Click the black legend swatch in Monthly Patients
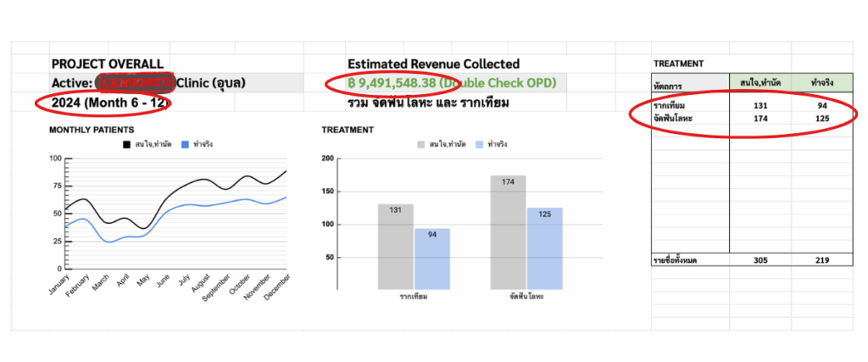 [129, 144]
